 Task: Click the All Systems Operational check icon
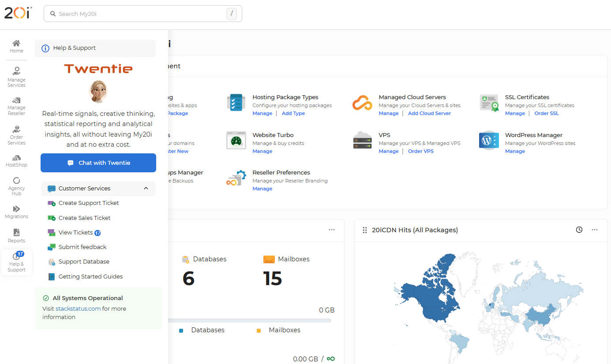click(x=46, y=298)
